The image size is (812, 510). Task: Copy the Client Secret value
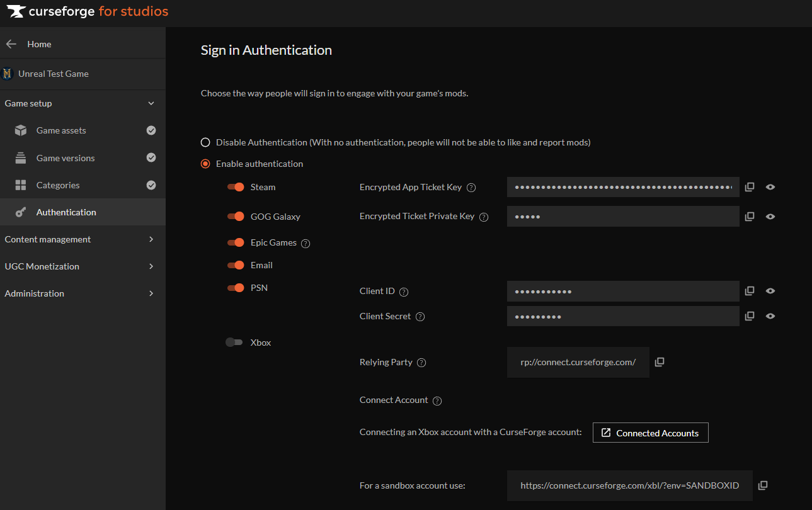tap(750, 316)
